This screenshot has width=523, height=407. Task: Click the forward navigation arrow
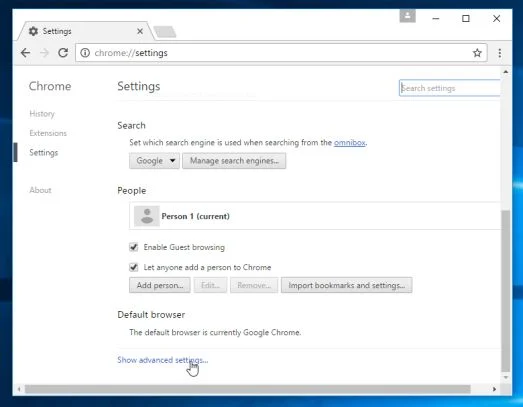point(44,53)
